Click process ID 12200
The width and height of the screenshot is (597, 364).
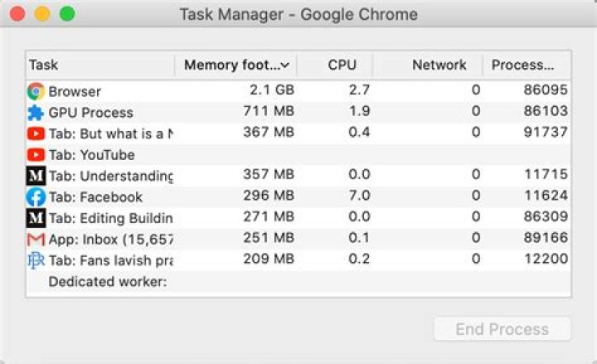(x=546, y=259)
